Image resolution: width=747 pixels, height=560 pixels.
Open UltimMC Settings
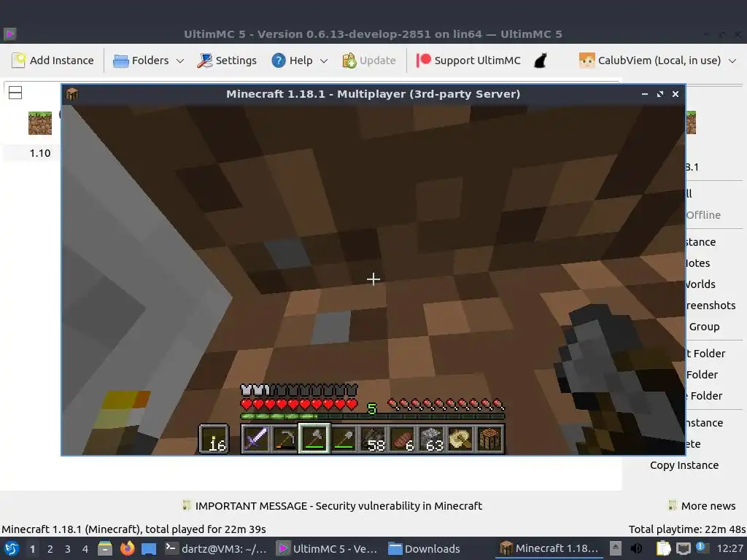pos(227,61)
